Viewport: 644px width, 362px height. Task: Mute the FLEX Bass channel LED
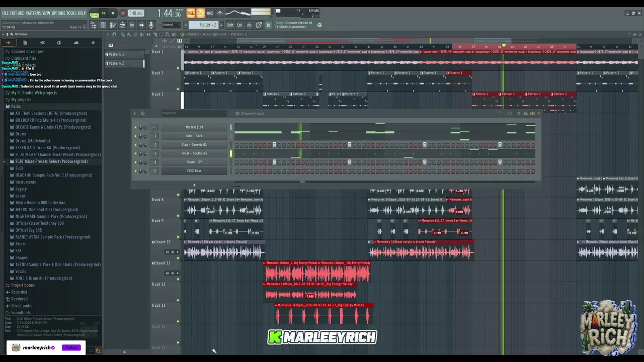[x=135, y=171]
